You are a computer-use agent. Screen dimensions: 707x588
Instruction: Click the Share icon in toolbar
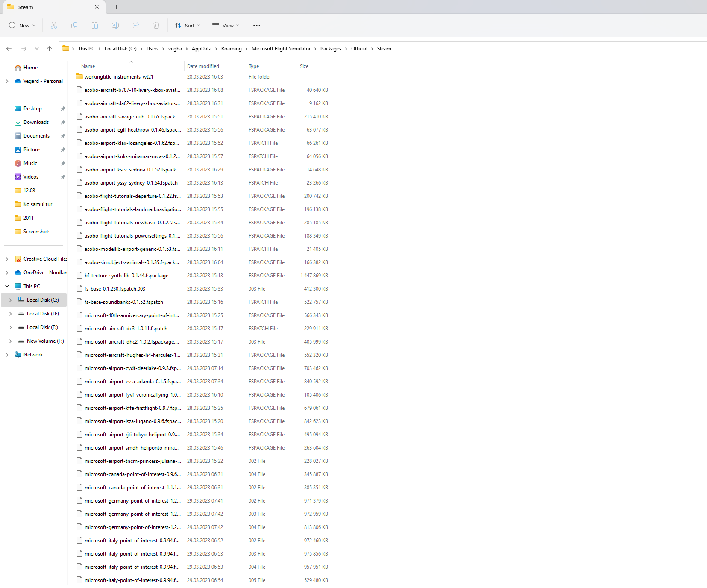136,26
